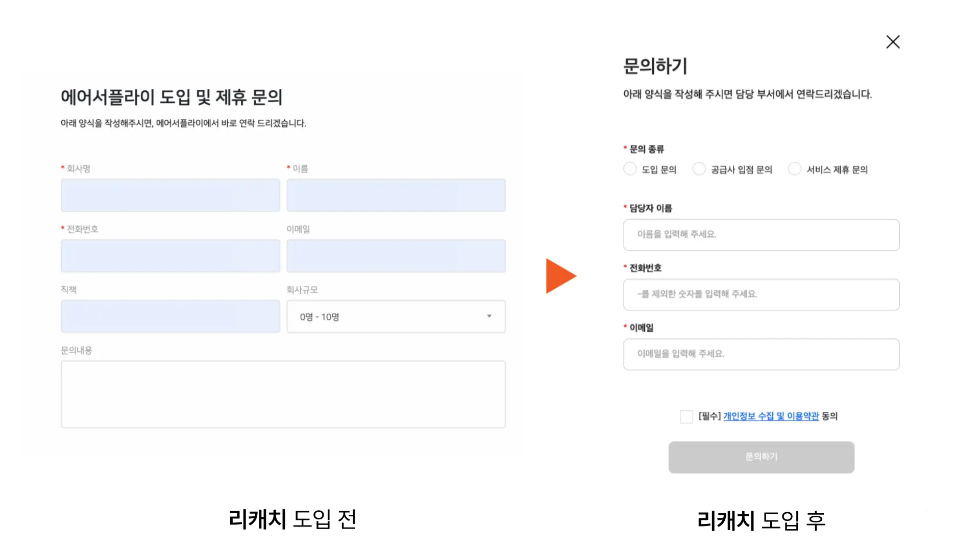This screenshot has width=980, height=551.
Task: Click inside the 문의내용 text area
Action: click(283, 394)
